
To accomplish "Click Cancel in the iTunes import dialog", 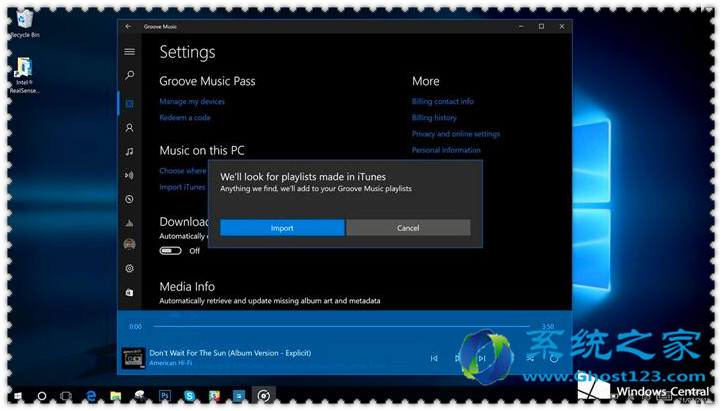I will pos(408,228).
